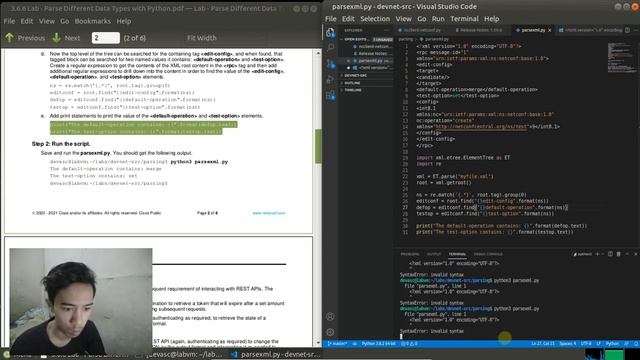
Task: Click the Ln 27 cursor position in status bar
Action: 542,344
